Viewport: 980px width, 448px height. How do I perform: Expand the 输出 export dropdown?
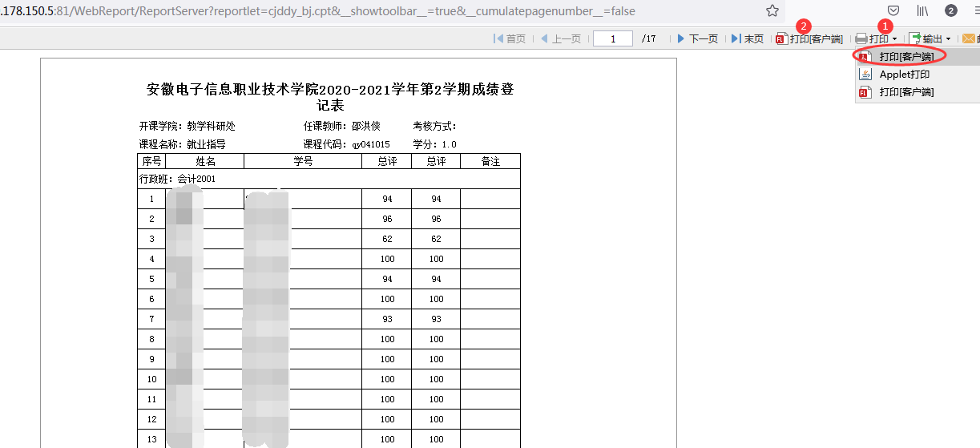click(930, 38)
